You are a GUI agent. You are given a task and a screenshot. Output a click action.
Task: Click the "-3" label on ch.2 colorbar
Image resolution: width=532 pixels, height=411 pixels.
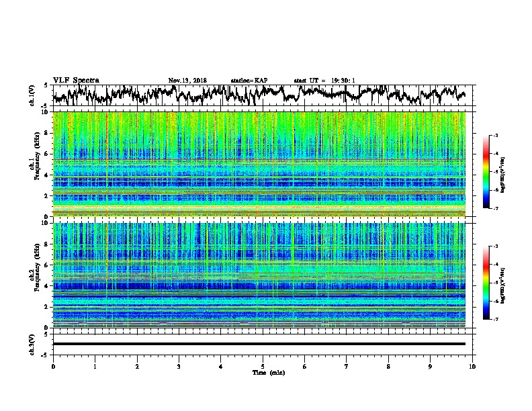coord(495,246)
